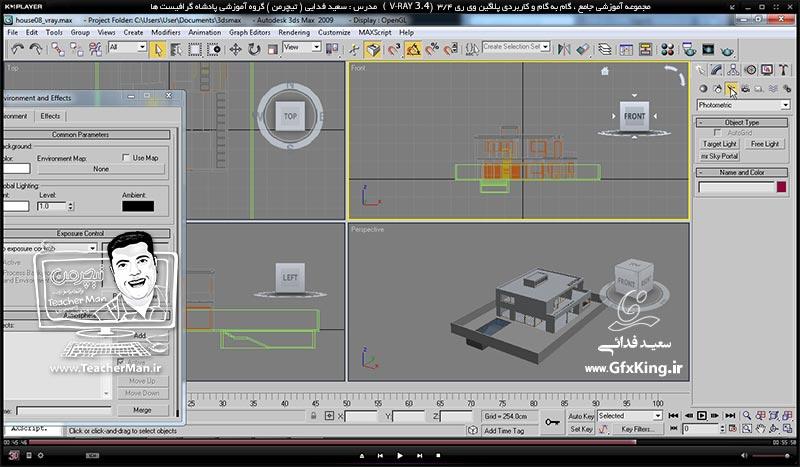Click the Undo arrow icon
Image resolution: width=800 pixels, height=467 pixels.
pyautogui.click(x=18, y=49)
